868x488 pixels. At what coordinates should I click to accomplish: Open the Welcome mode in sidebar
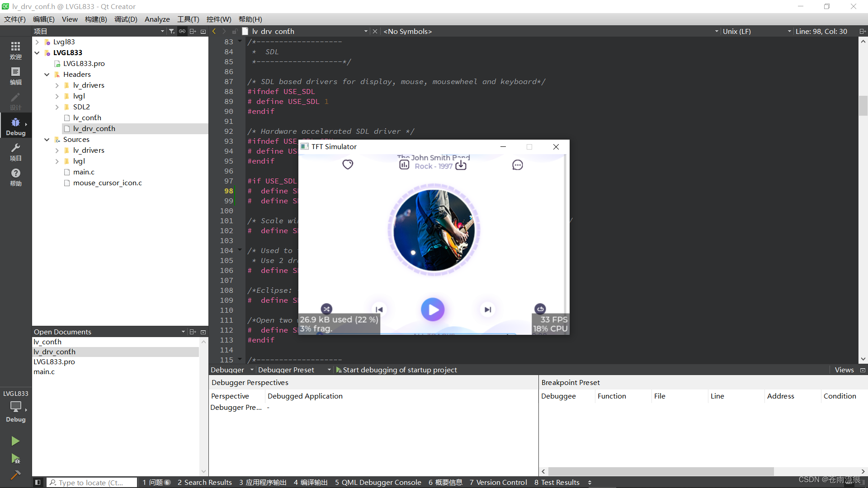15,50
